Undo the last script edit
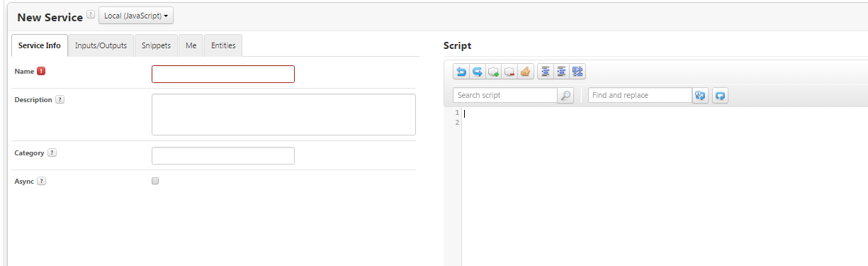This screenshot has width=868, height=266. point(461,72)
